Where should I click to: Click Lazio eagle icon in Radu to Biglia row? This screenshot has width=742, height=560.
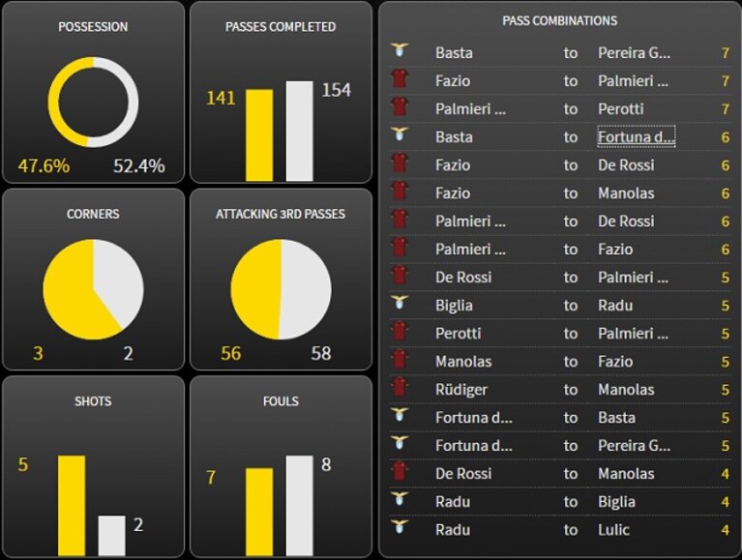point(400,498)
